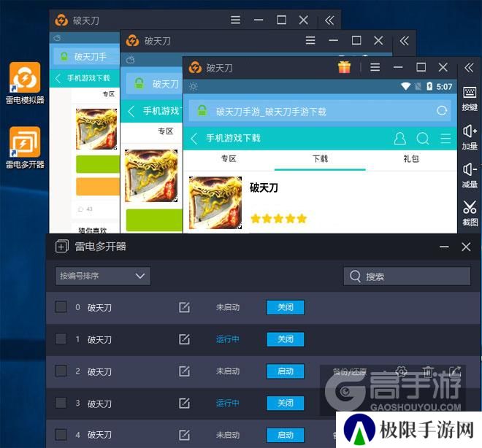Click the 破天刀 game thumbnail in rear window
Image resolution: width=482 pixels, height=448 pixels.
pos(96,129)
